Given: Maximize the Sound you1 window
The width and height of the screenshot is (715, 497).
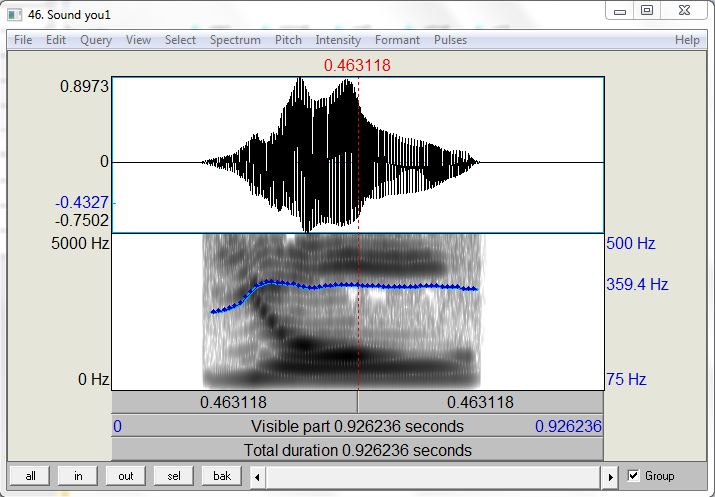Looking at the screenshot, I should (647, 11).
